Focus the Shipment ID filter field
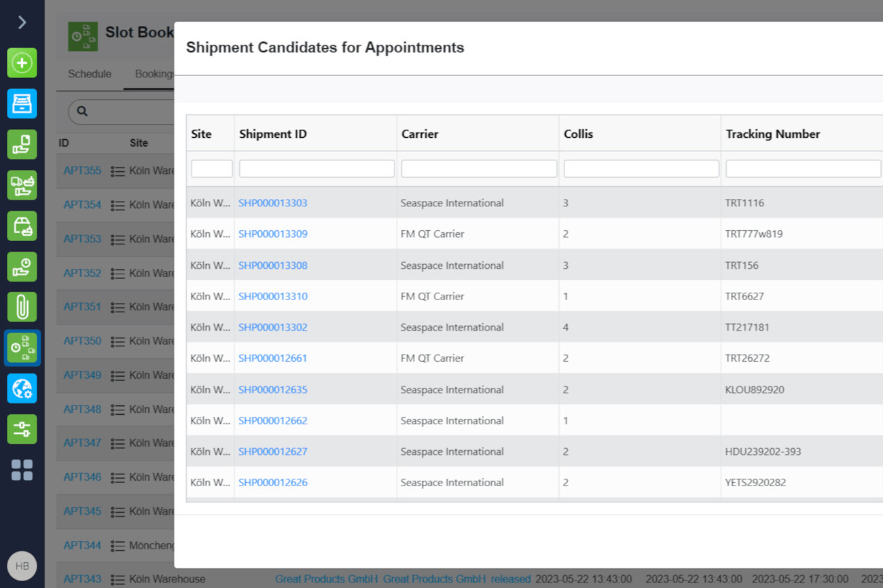Image resolution: width=883 pixels, height=588 pixels. tap(317, 168)
